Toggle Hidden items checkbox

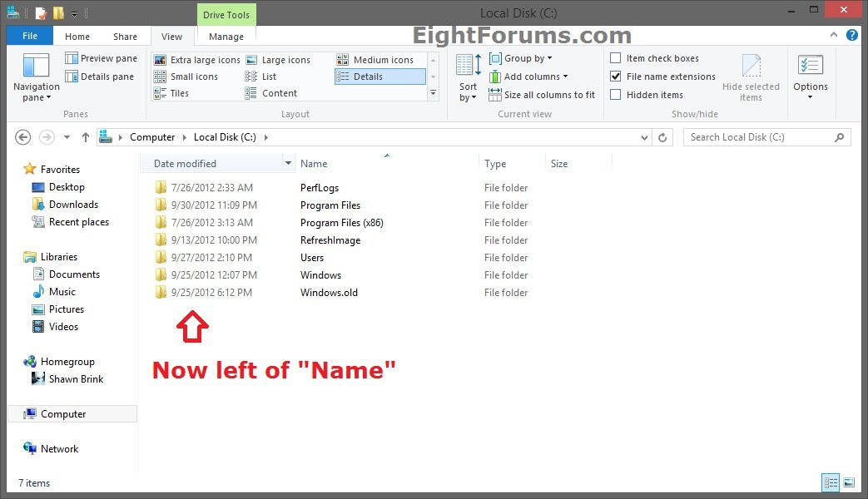(616, 95)
